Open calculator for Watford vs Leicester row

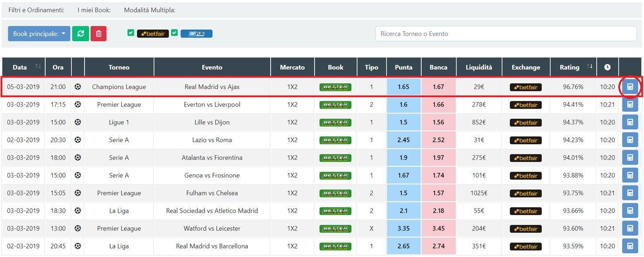pos(630,229)
